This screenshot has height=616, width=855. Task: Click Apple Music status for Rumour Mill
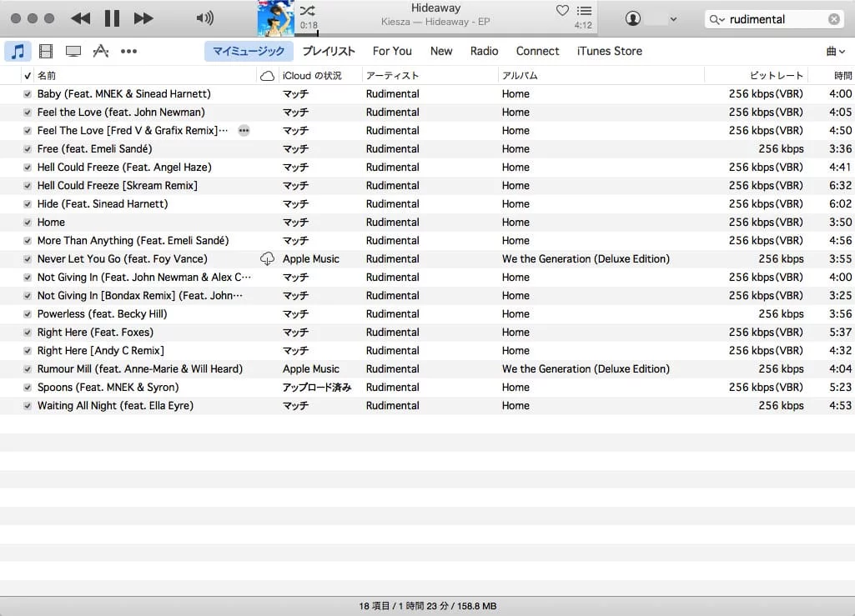311,369
